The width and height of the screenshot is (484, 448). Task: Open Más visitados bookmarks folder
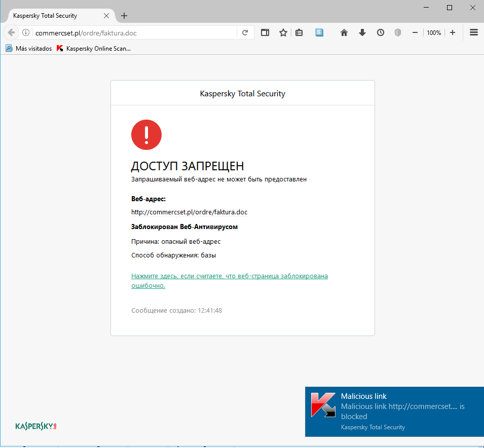(x=29, y=49)
